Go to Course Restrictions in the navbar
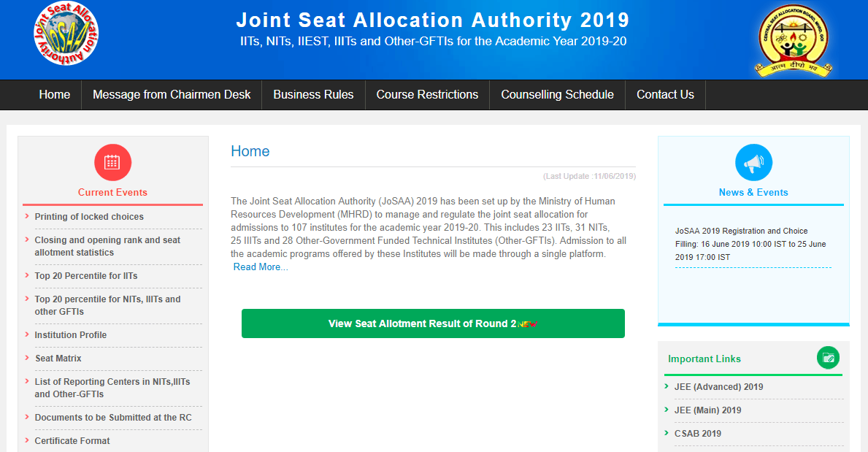This screenshot has height=452, width=868. click(x=427, y=95)
